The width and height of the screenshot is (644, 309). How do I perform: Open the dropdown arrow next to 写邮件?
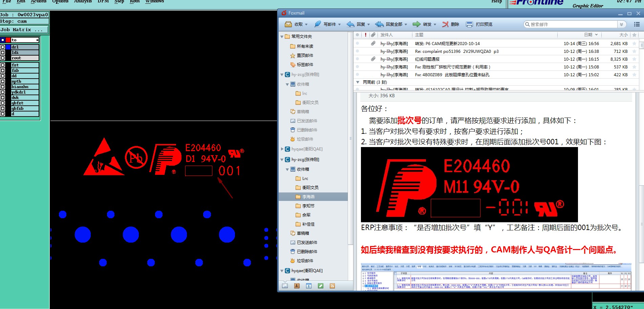pyautogui.click(x=339, y=24)
